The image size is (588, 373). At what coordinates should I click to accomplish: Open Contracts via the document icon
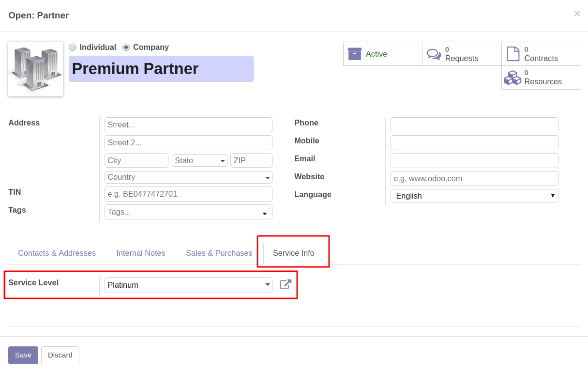(x=513, y=54)
